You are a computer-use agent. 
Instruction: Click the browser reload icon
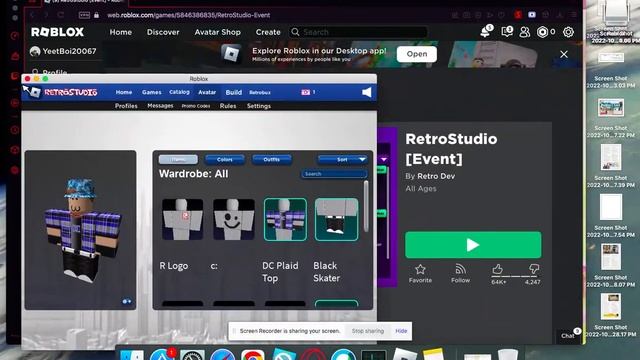61,15
